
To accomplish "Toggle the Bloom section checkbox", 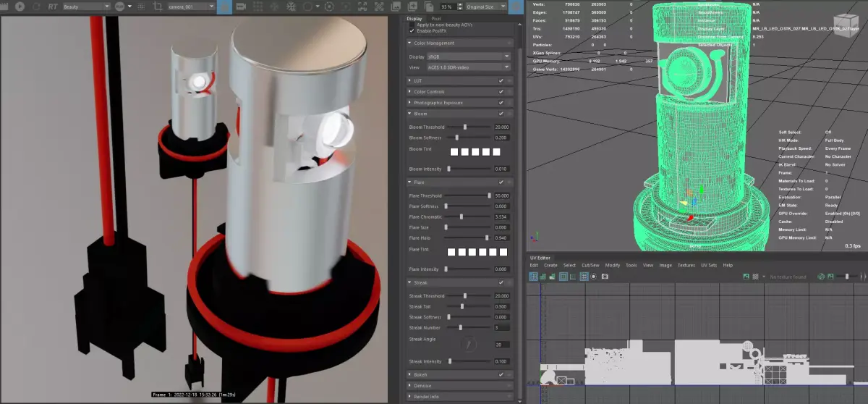I will pos(501,114).
